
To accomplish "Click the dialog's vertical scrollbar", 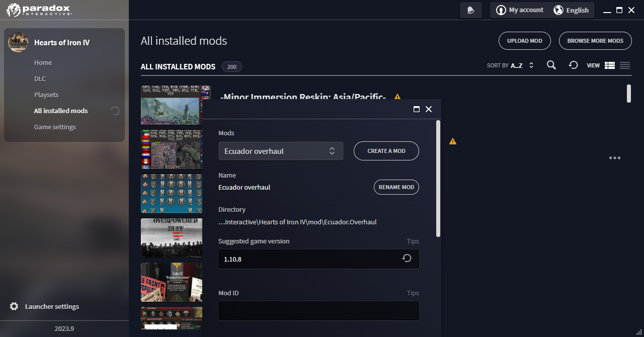I will pyautogui.click(x=438, y=179).
